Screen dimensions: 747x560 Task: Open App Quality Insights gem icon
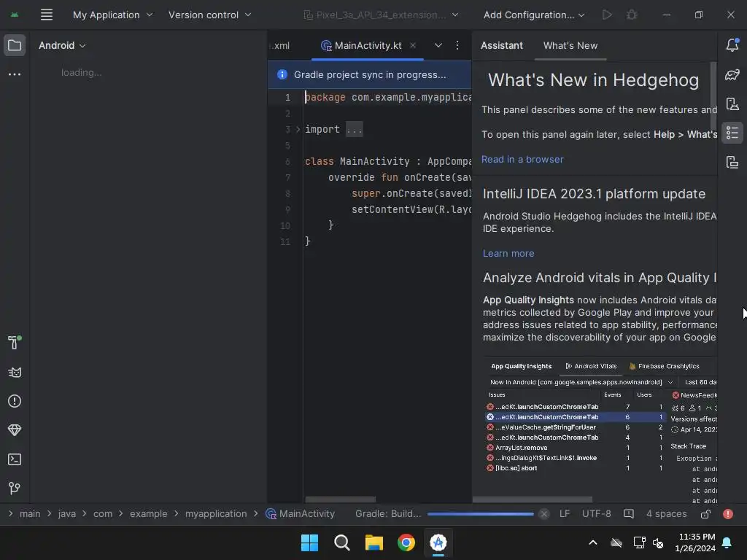(15, 430)
